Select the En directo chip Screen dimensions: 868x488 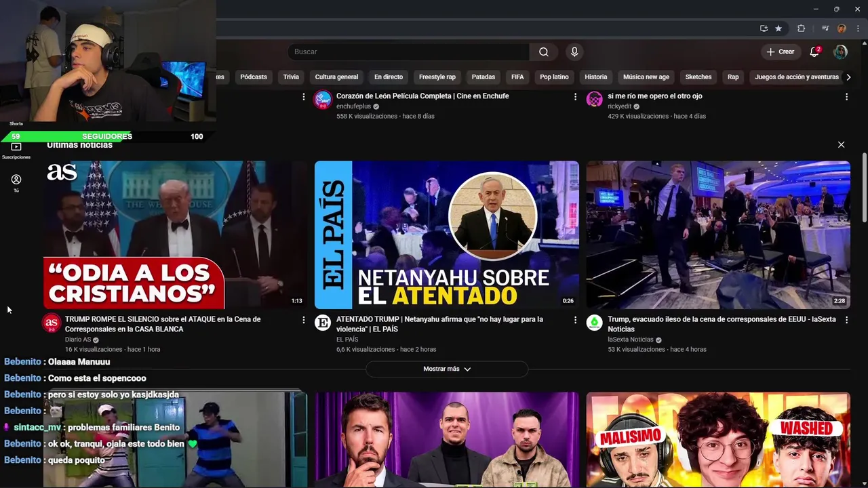pyautogui.click(x=389, y=77)
